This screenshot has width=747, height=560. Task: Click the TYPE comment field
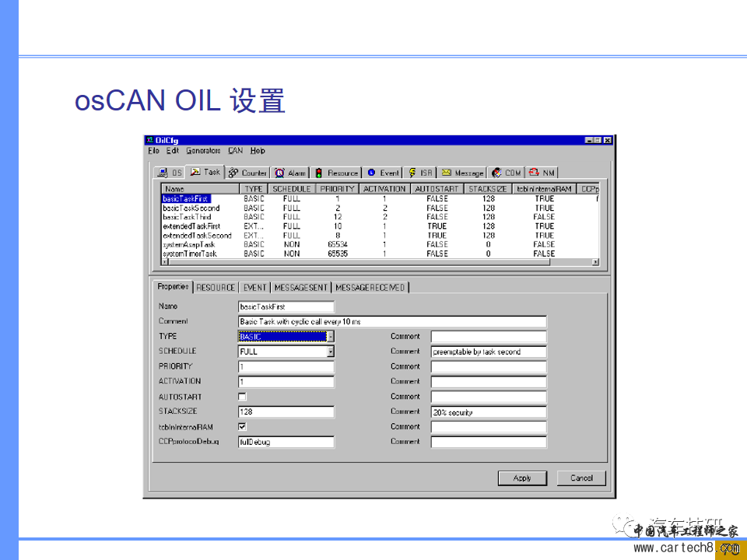489,337
